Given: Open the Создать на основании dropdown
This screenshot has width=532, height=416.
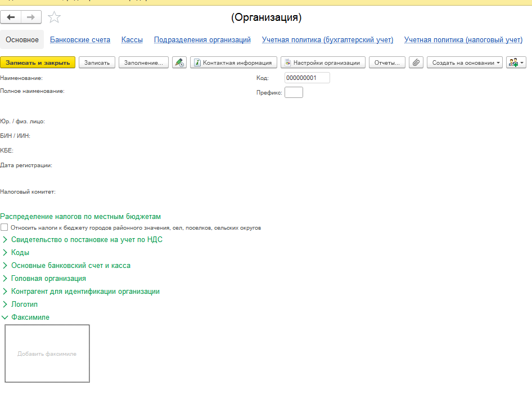Looking at the screenshot, I should (466, 62).
